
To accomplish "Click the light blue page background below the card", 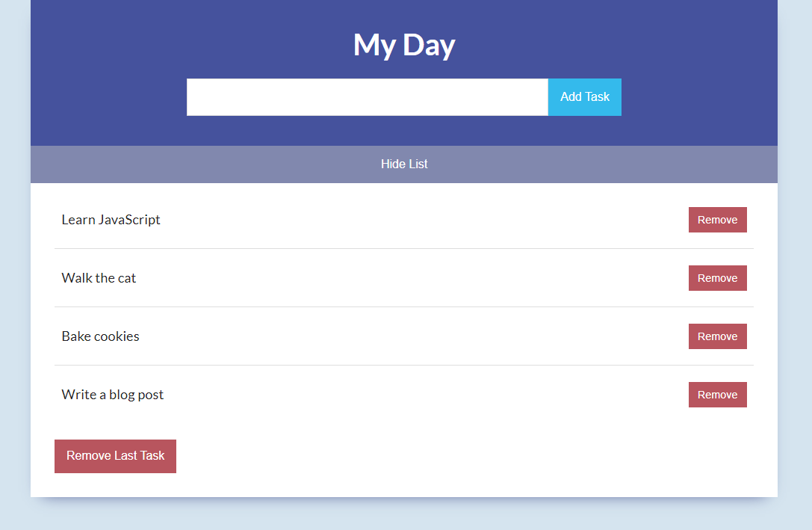I will coord(404,516).
